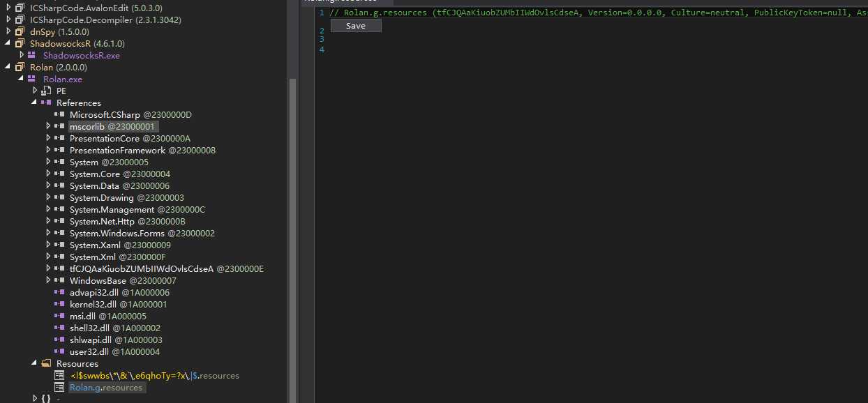868x403 pixels.
Task: Click the ShadowsocksR assembly icon
Action: tap(20, 43)
